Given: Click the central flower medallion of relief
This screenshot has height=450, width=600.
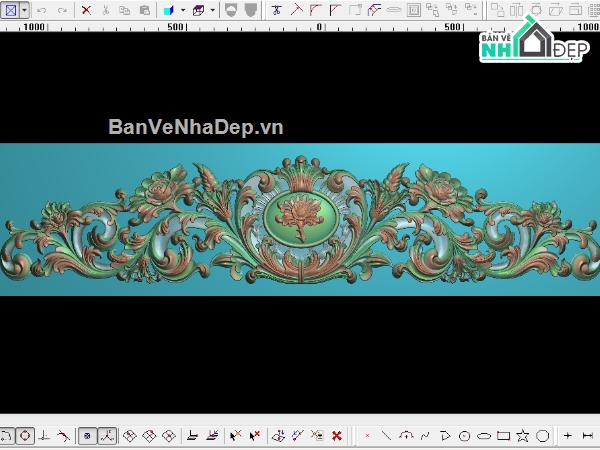Looking at the screenshot, I should [297, 215].
